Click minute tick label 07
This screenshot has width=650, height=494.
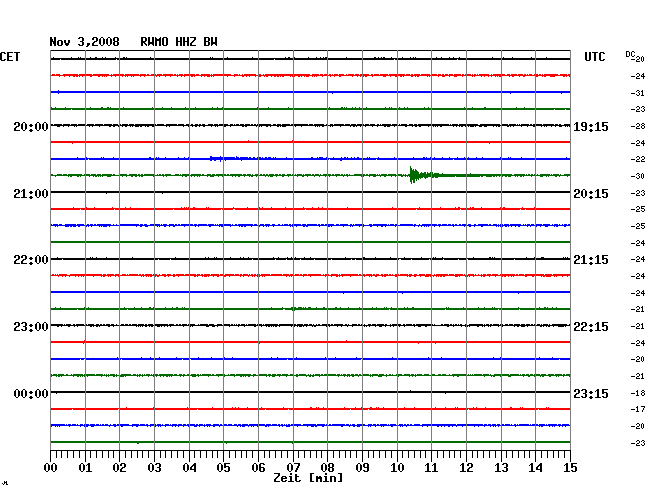pyautogui.click(x=293, y=467)
